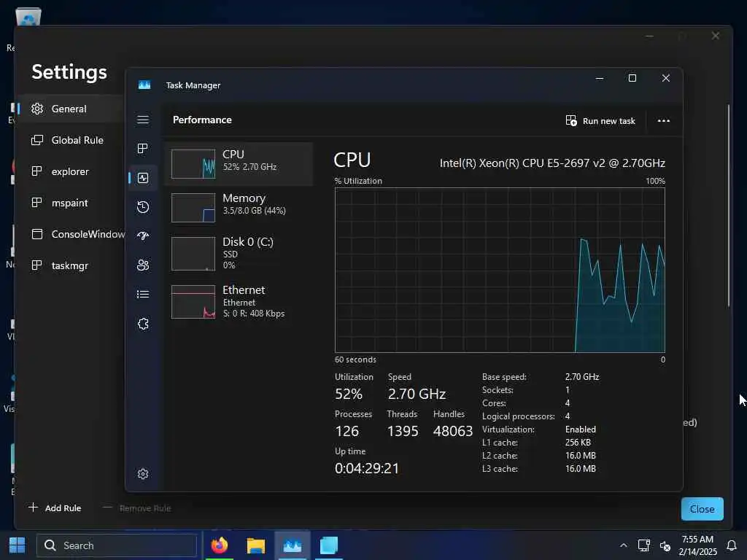Open Services page icon in sidebar
This screenshot has width=747, height=560.
pos(143,324)
